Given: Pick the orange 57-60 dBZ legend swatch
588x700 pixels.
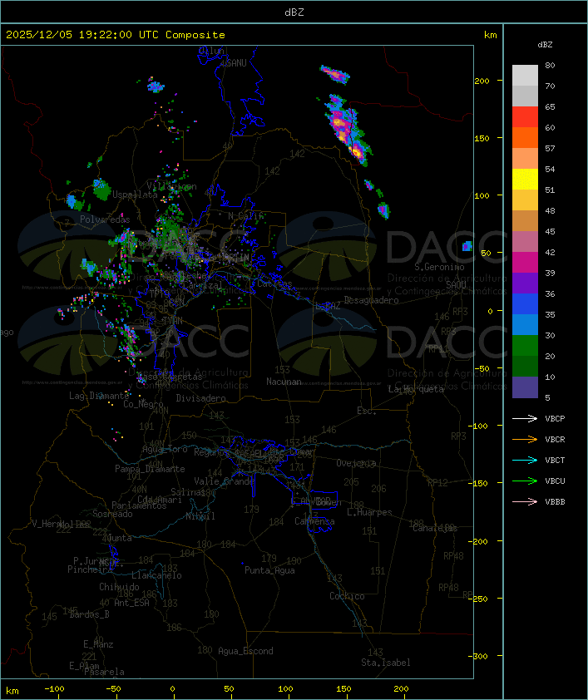Looking at the screenshot, I should click(x=525, y=137).
